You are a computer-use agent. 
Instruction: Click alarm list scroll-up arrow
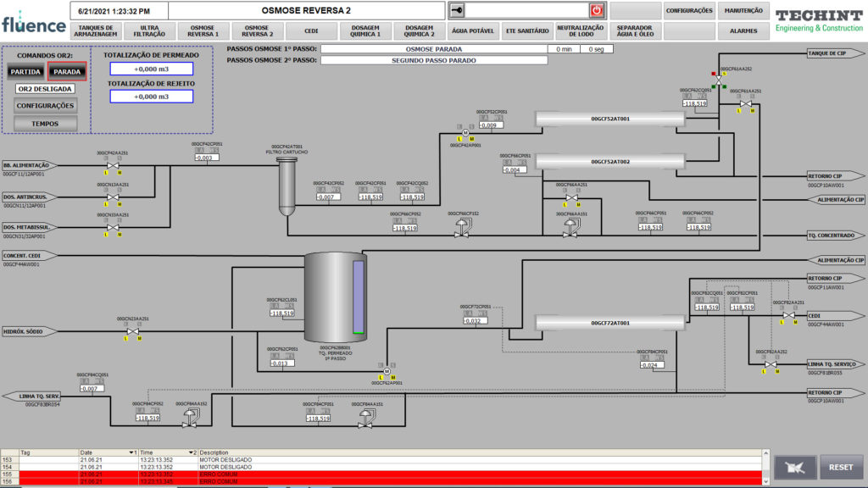click(x=766, y=453)
